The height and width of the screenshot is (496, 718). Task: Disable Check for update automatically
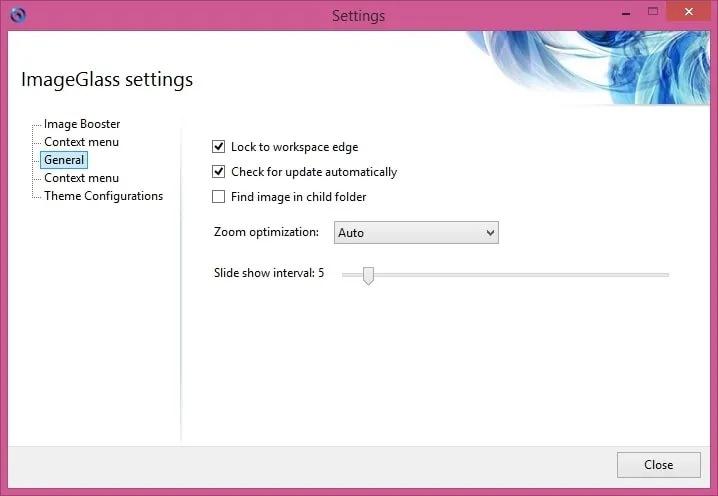[x=218, y=172]
